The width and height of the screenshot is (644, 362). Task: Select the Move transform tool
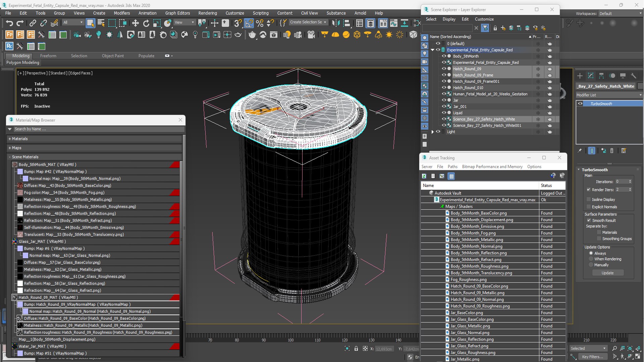coord(135,23)
